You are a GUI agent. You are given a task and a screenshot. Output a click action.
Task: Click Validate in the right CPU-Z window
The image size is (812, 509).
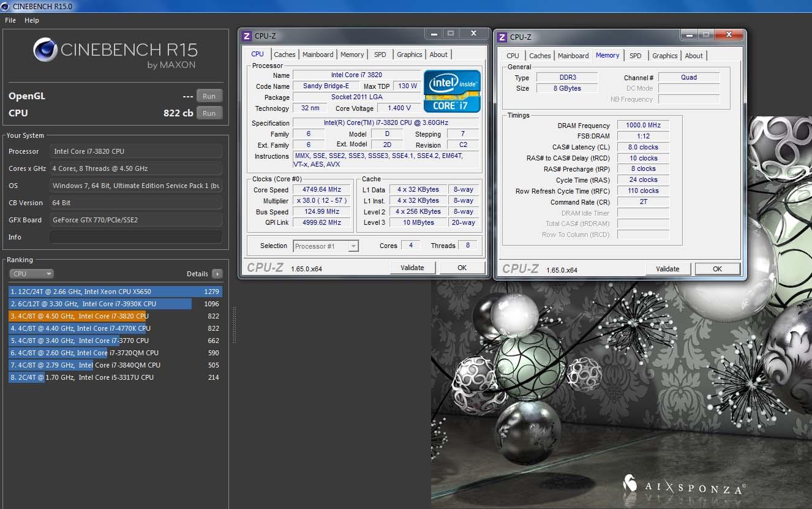point(667,269)
